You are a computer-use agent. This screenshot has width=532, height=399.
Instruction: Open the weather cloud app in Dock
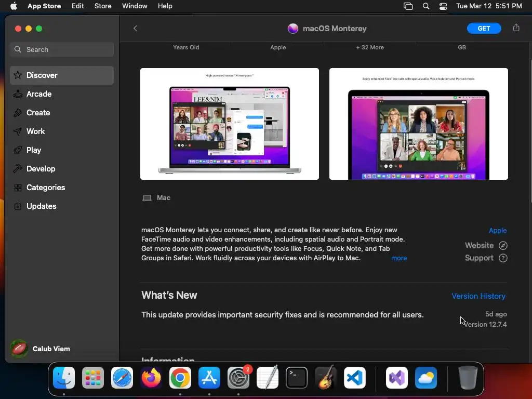tap(426, 378)
